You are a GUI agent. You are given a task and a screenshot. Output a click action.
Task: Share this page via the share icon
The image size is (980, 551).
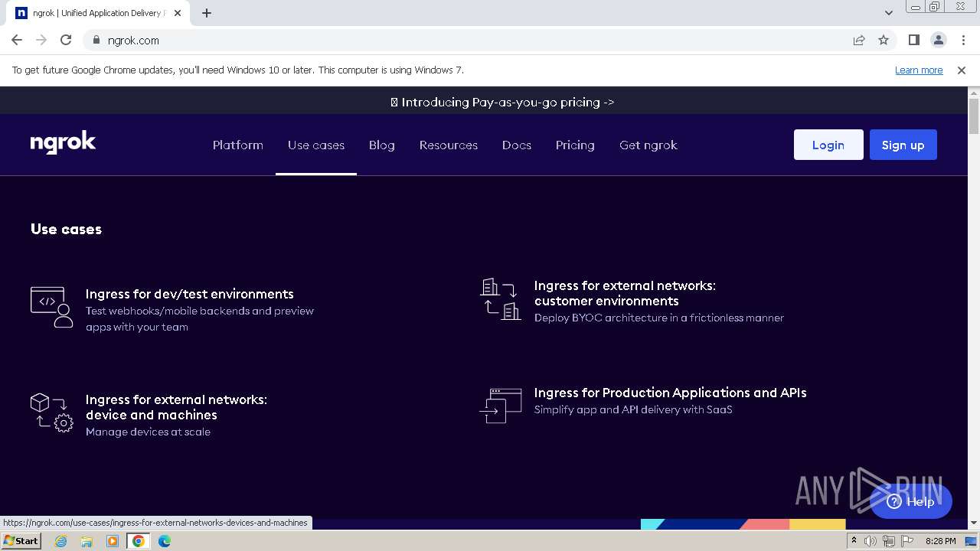pos(859,40)
